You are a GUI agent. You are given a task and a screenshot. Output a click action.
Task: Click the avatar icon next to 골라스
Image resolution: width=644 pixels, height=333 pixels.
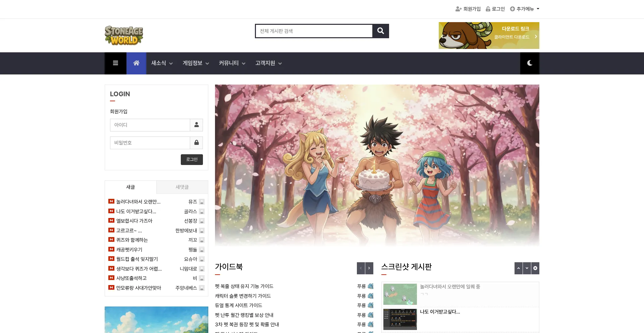(202, 212)
